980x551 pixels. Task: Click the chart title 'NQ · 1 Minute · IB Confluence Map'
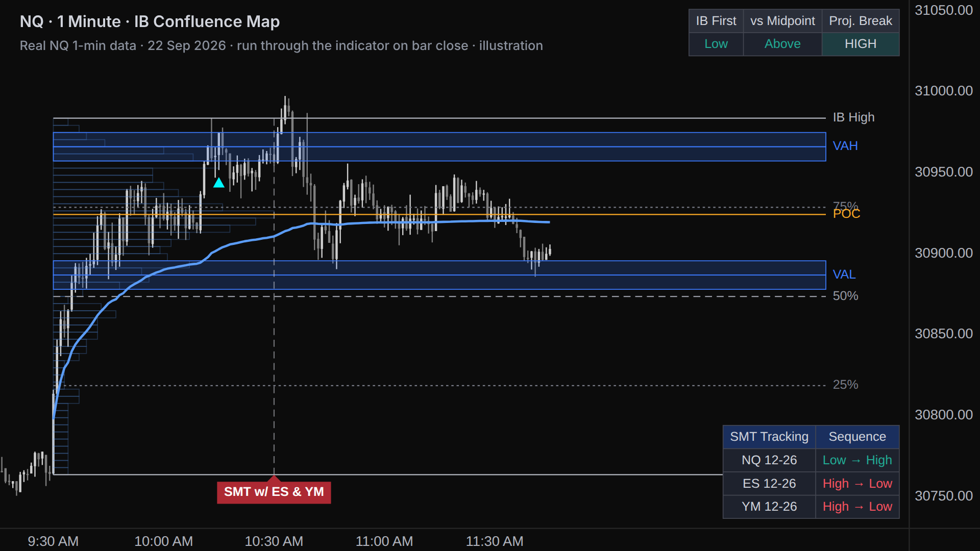(x=150, y=21)
